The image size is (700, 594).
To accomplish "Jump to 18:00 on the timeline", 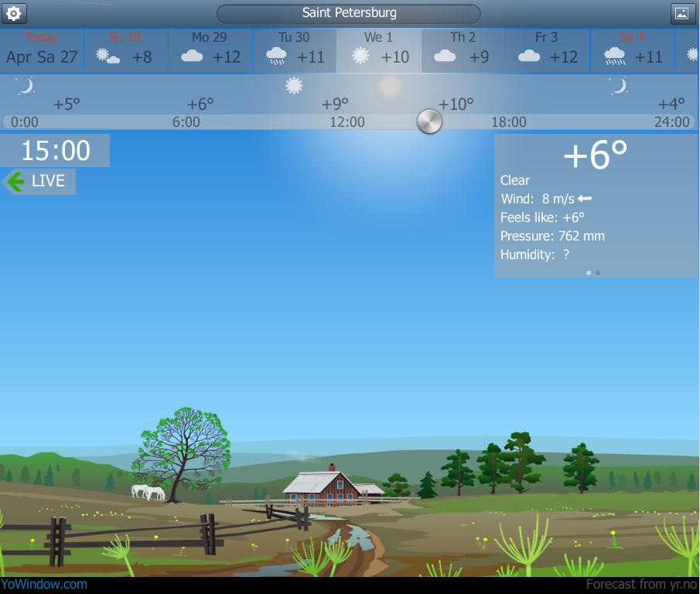I will 509,122.
